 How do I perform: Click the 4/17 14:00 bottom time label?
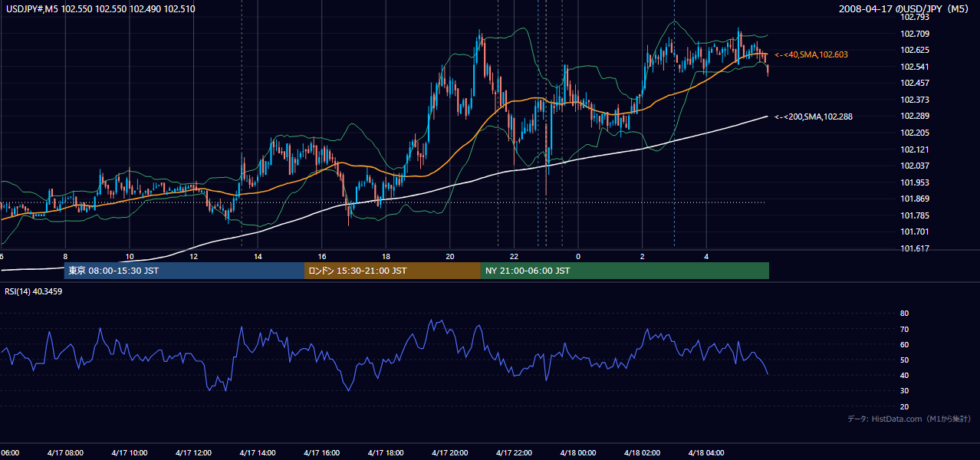click(257, 452)
